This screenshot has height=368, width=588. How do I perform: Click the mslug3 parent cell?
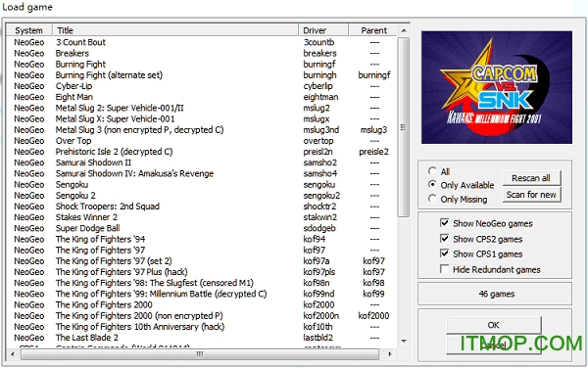pos(374,130)
